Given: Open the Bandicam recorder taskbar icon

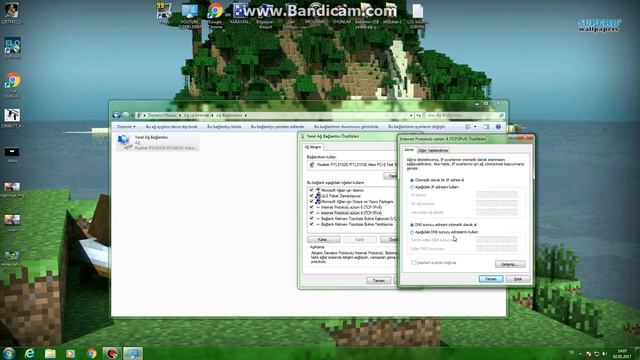Looking at the screenshot, I should point(112,353).
